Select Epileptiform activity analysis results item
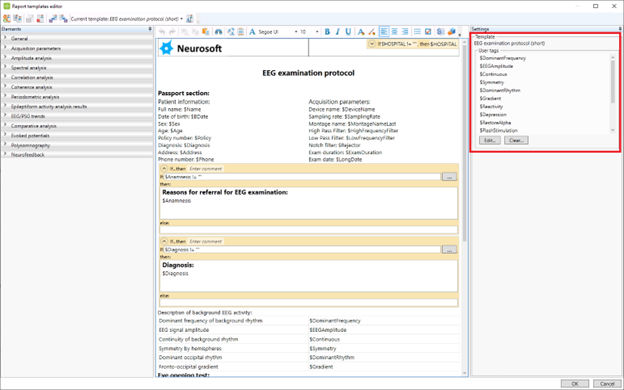The height and width of the screenshot is (390, 624). 77,106
